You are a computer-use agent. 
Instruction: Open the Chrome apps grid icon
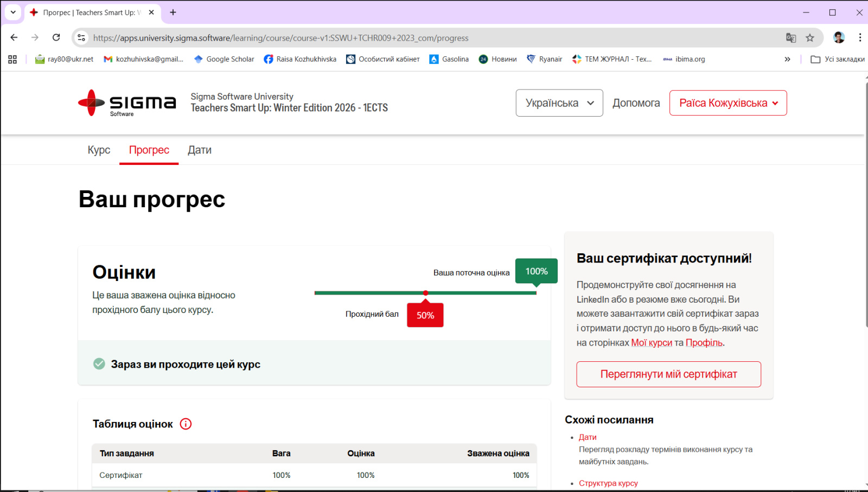point(12,59)
